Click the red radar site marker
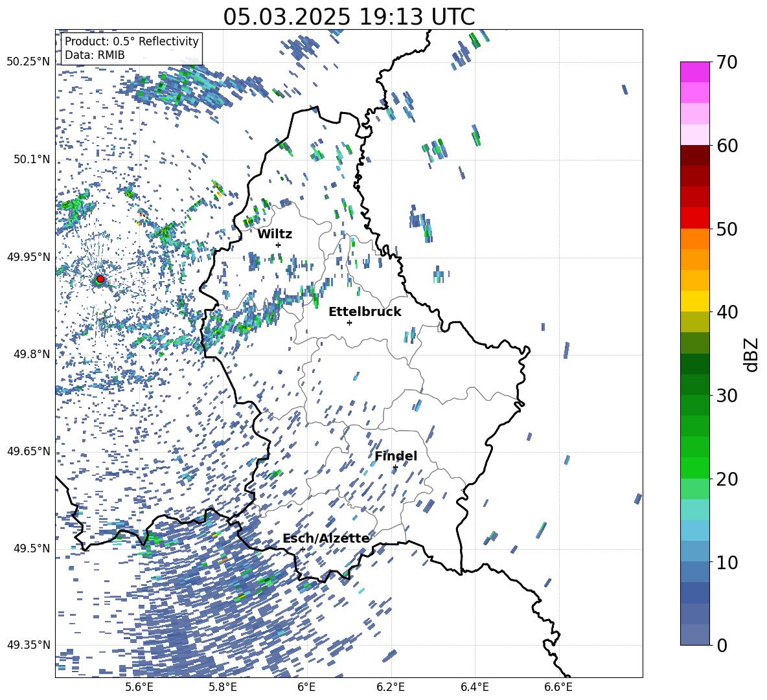 point(100,279)
